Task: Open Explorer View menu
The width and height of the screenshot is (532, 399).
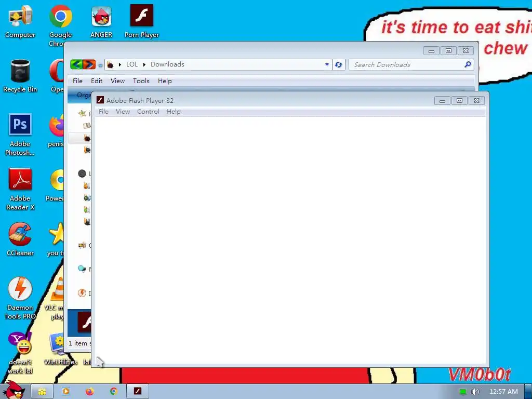Action: (x=118, y=81)
